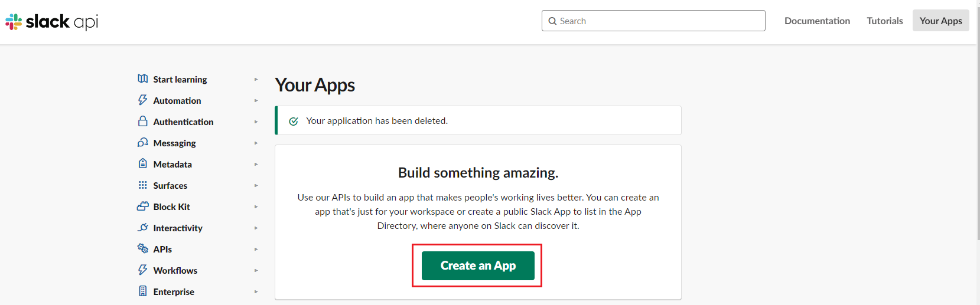This screenshot has width=980, height=305.
Task: Click the magnifier icon in the search box
Action: [552, 21]
